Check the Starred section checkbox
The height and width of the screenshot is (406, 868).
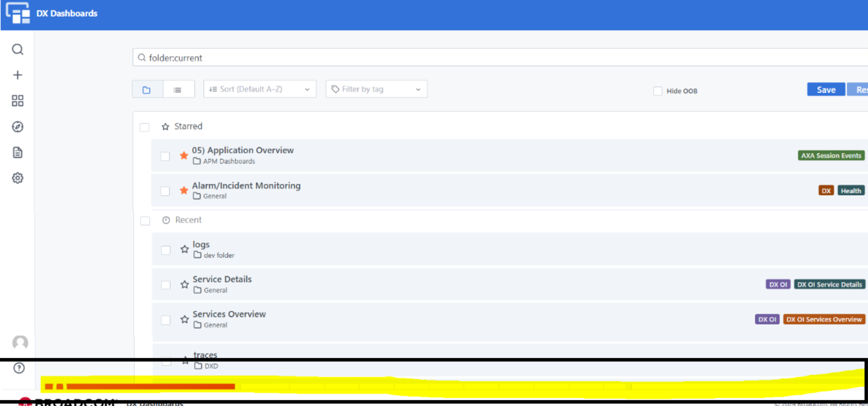[x=145, y=127]
